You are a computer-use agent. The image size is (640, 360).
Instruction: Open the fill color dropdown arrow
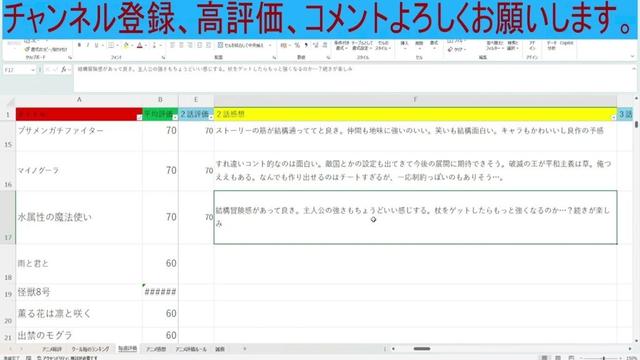pos(131,45)
